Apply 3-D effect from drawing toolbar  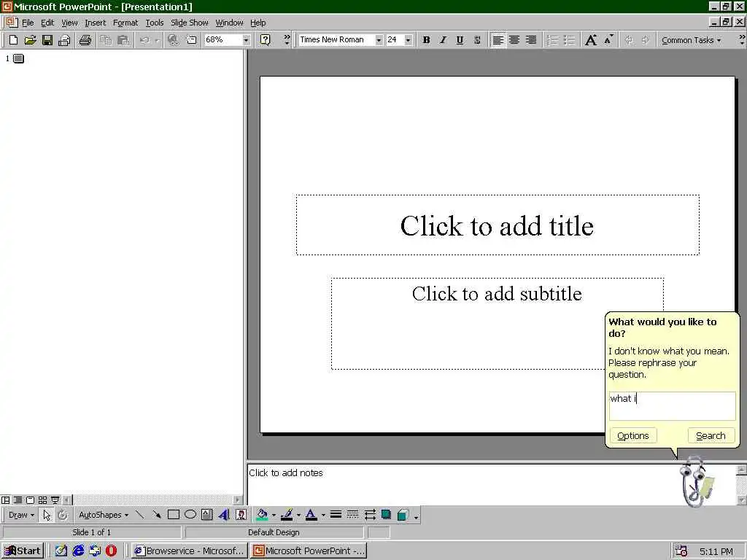[x=403, y=515]
